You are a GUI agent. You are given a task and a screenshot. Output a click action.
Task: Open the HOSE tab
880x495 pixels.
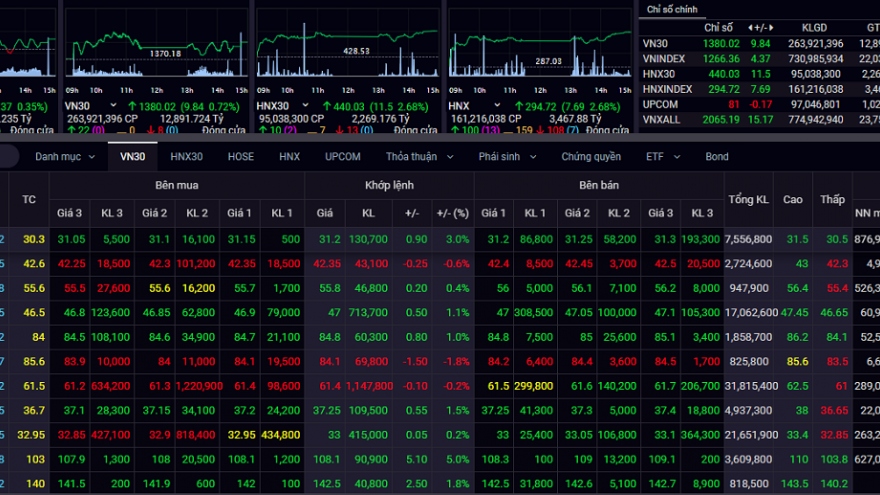click(x=241, y=157)
